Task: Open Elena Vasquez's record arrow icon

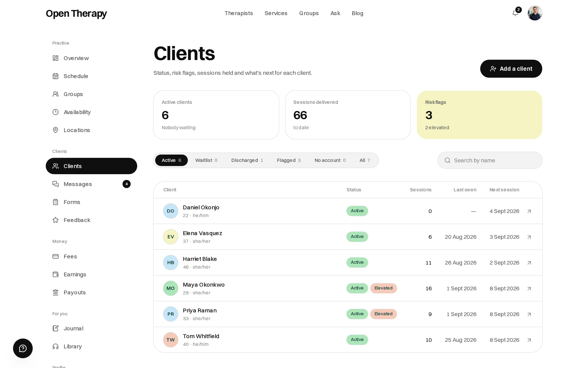Action: coord(529,237)
